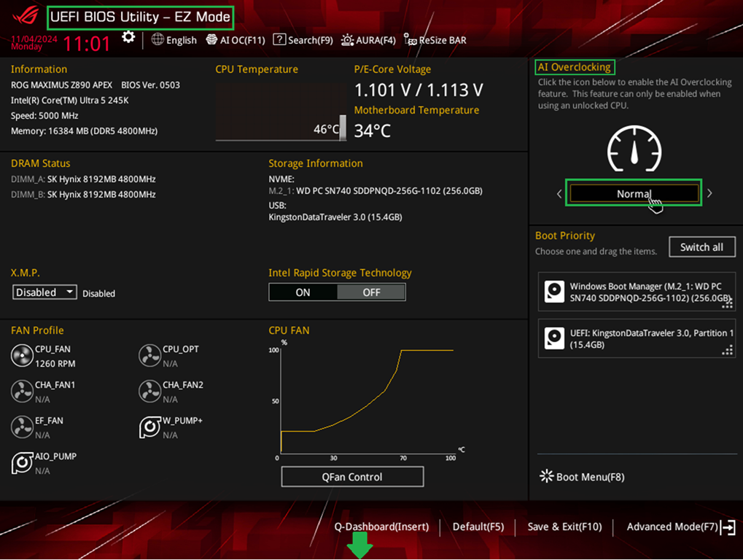
Task: Select the UEFI KingstonDataTraveler boot entry
Action: tap(637, 338)
